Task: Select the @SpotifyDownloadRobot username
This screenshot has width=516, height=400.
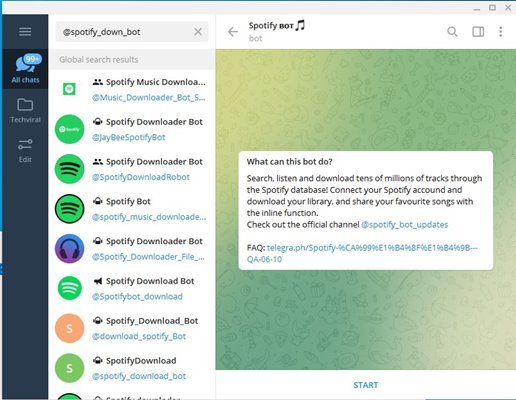Action: 141,177
